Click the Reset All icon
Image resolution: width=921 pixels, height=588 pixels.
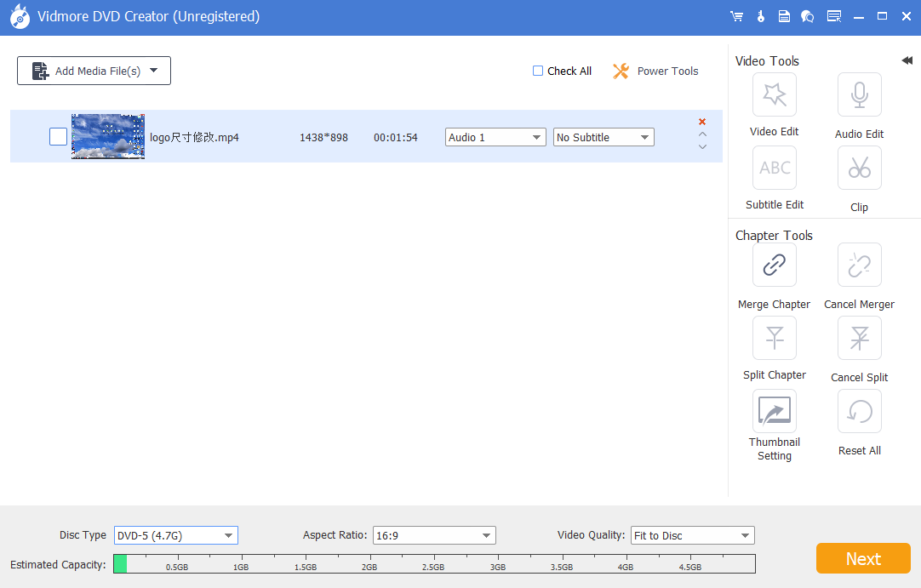[x=859, y=412]
